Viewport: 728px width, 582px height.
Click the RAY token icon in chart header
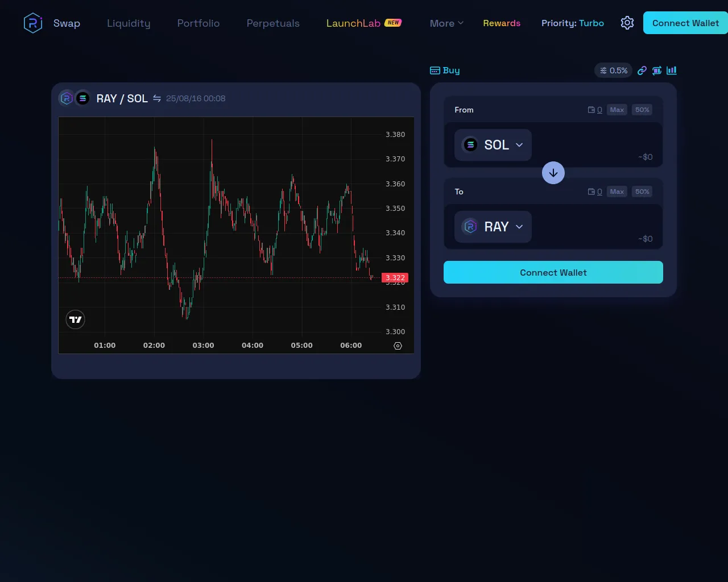point(67,98)
